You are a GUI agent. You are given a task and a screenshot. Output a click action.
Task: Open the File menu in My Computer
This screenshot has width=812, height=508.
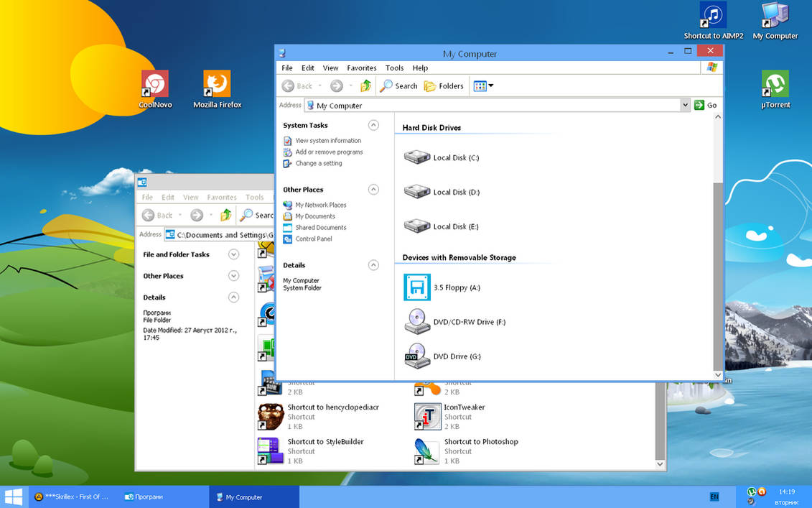(x=287, y=68)
